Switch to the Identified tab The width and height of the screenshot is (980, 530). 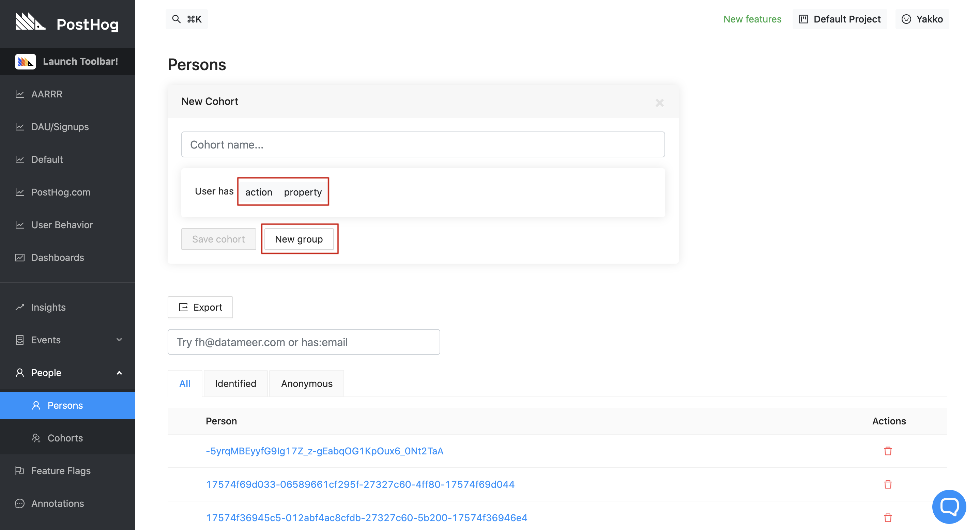pos(235,384)
